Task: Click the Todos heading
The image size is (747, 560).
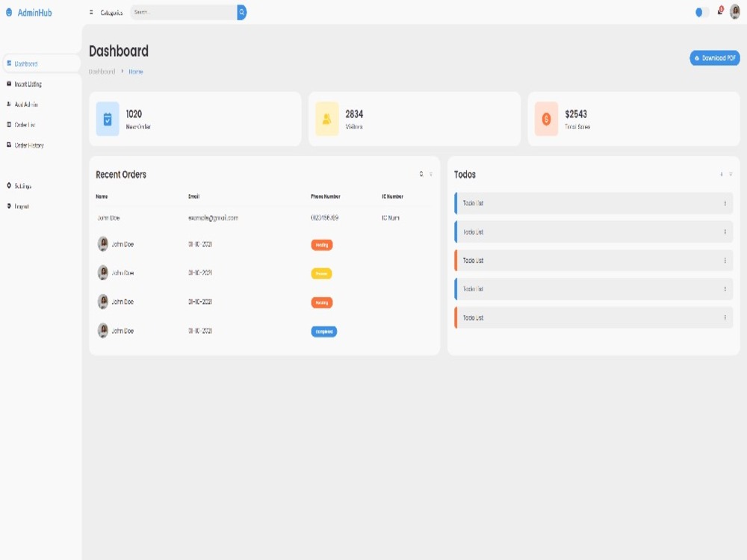Action: click(x=465, y=175)
